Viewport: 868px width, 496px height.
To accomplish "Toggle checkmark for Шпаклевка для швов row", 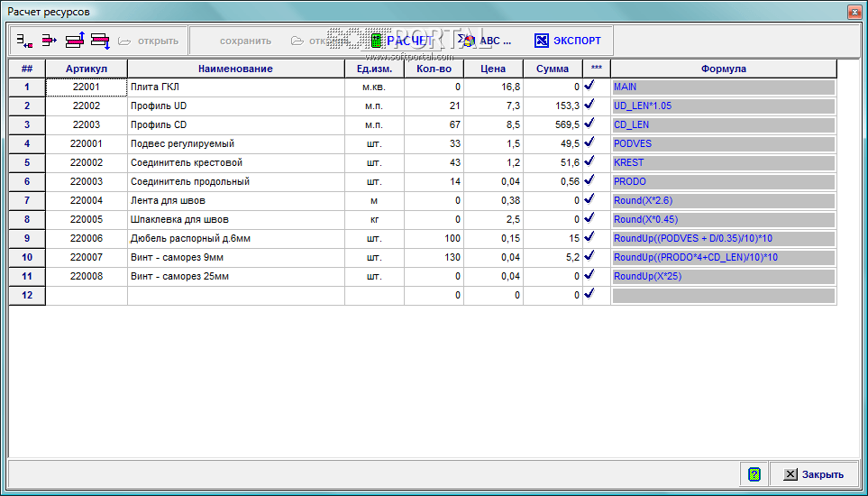I will coord(590,217).
